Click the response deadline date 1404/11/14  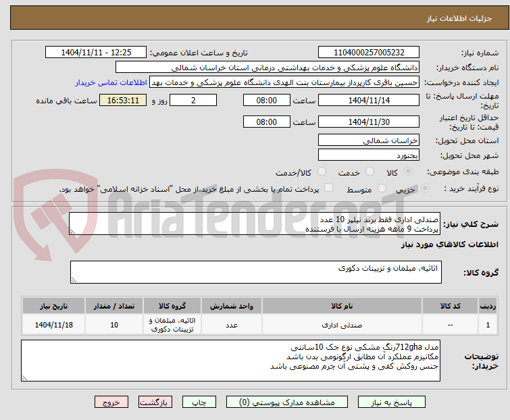click(x=369, y=100)
